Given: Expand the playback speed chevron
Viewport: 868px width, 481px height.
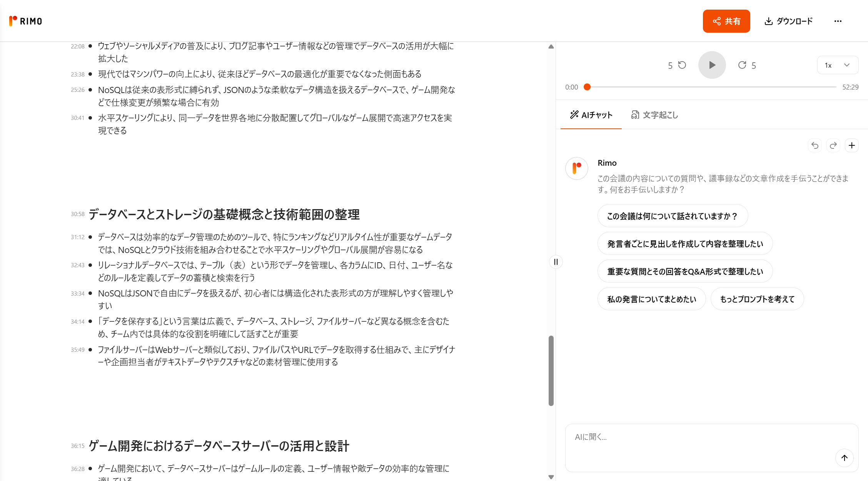Looking at the screenshot, I should click(x=846, y=65).
